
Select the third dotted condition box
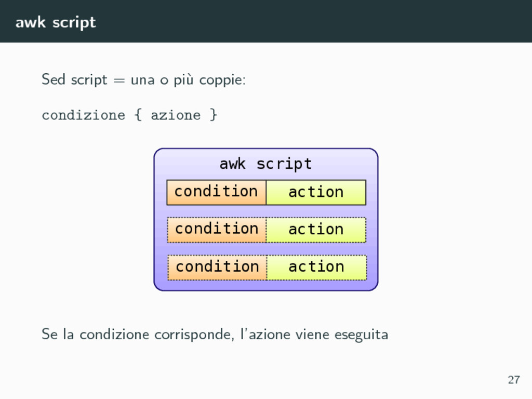pos(217,268)
